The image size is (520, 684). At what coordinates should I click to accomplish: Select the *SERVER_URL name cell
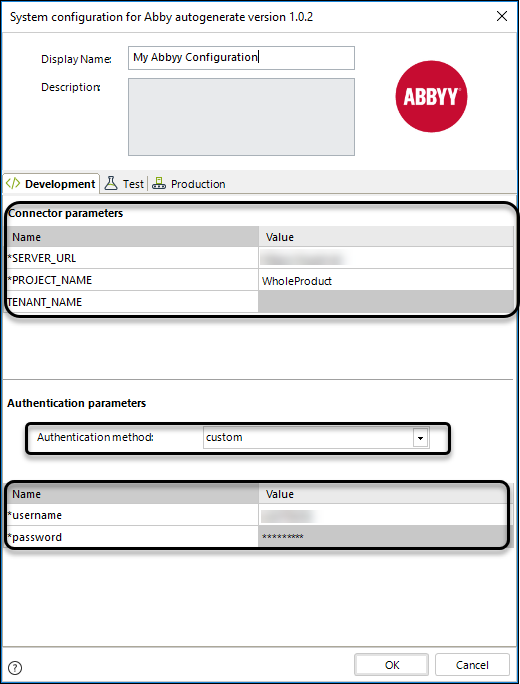[133, 258]
